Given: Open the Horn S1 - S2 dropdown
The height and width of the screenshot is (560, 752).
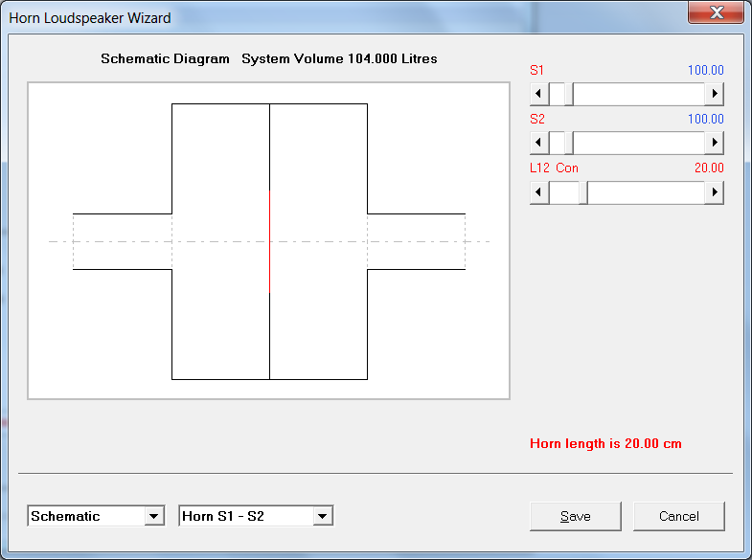Looking at the screenshot, I should point(322,516).
